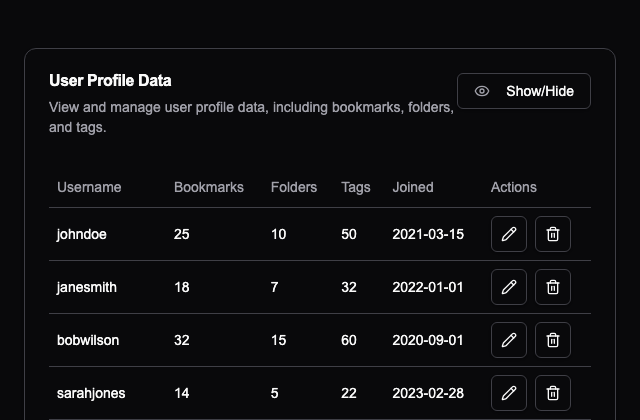Click the janesmith username cell
Viewport: 640px width, 420px height.
tap(87, 287)
